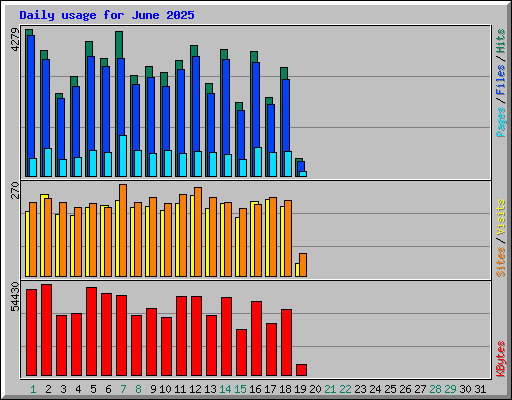
Task: Click green weekend day label 7
Action: tap(123, 389)
